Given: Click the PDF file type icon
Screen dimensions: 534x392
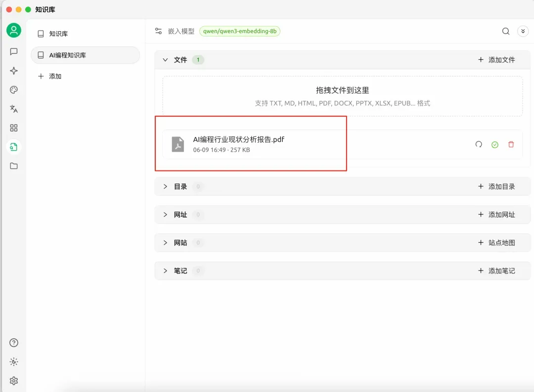Looking at the screenshot, I should (178, 144).
